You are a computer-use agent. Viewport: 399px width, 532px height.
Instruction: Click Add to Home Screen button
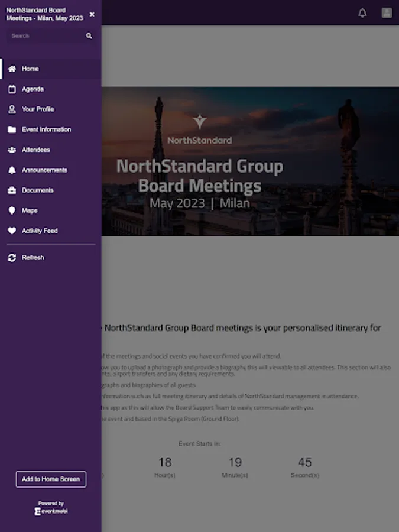(51, 479)
